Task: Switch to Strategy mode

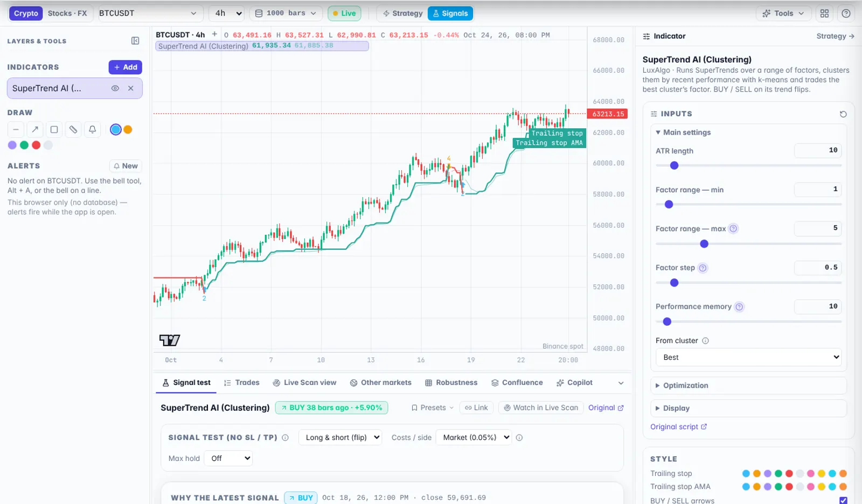Action: pyautogui.click(x=403, y=13)
